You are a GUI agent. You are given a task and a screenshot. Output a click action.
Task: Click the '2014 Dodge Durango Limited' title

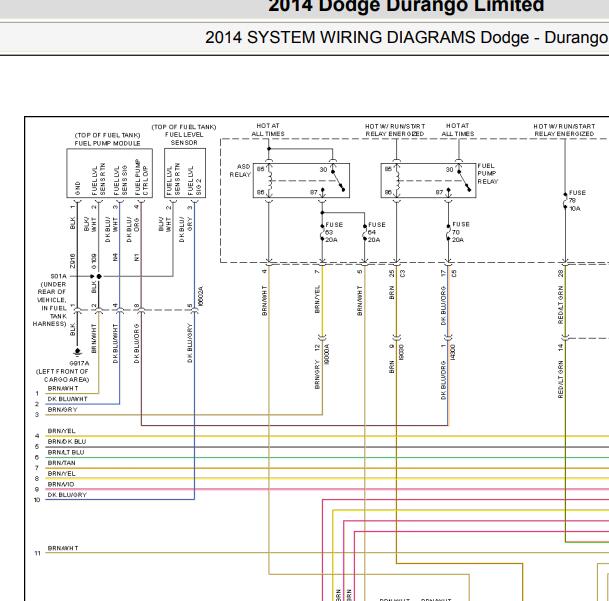tap(406, 6)
